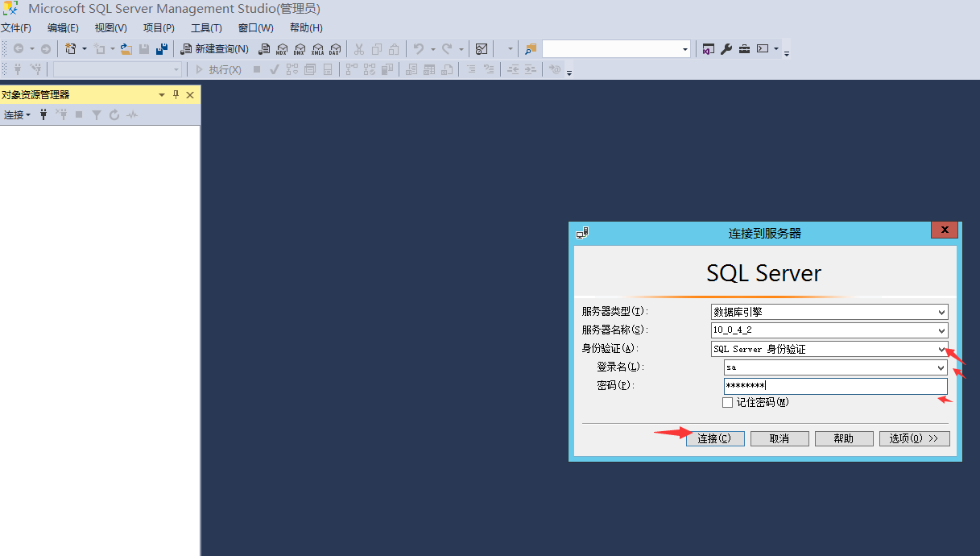Click the toolbox briefcase icon
Viewport: 980px width, 556px height.
pos(744,49)
